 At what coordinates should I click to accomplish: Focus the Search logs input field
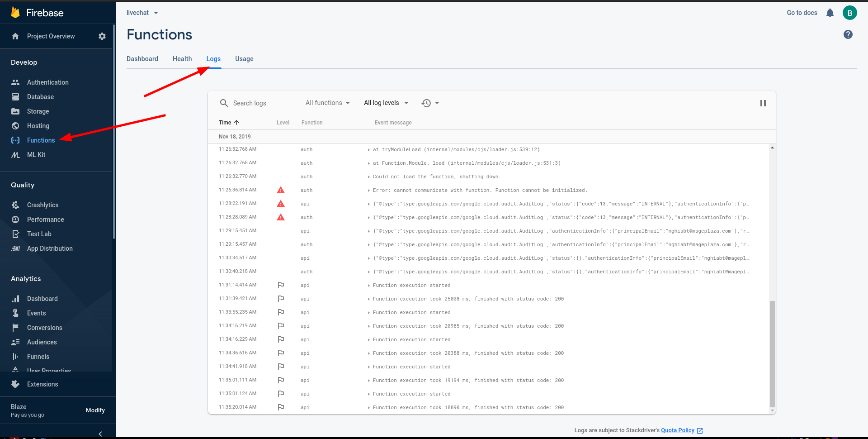[x=264, y=103]
